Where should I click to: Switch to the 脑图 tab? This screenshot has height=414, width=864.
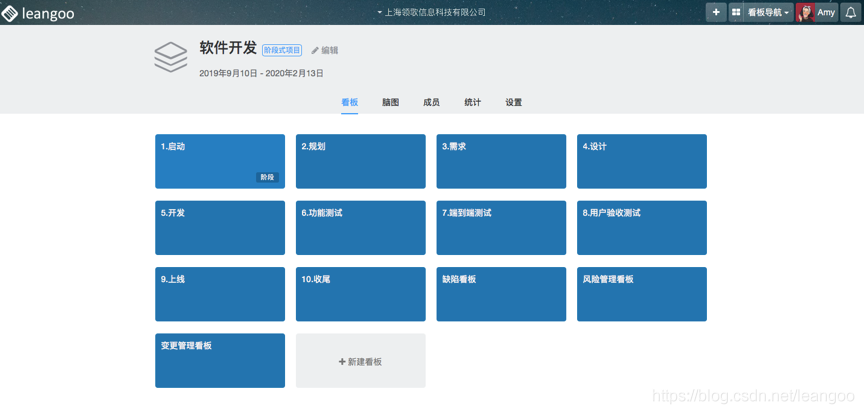pos(390,102)
